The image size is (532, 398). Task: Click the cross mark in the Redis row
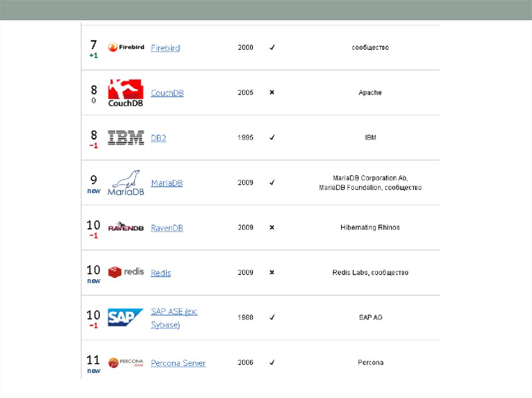272,272
